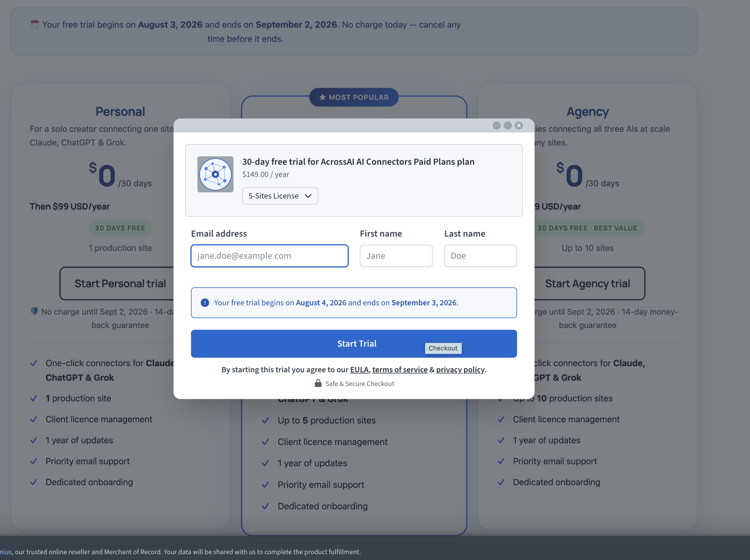750x560 pixels.
Task: Click 'Up to 5 production sites' feature text
Action: (x=327, y=420)
